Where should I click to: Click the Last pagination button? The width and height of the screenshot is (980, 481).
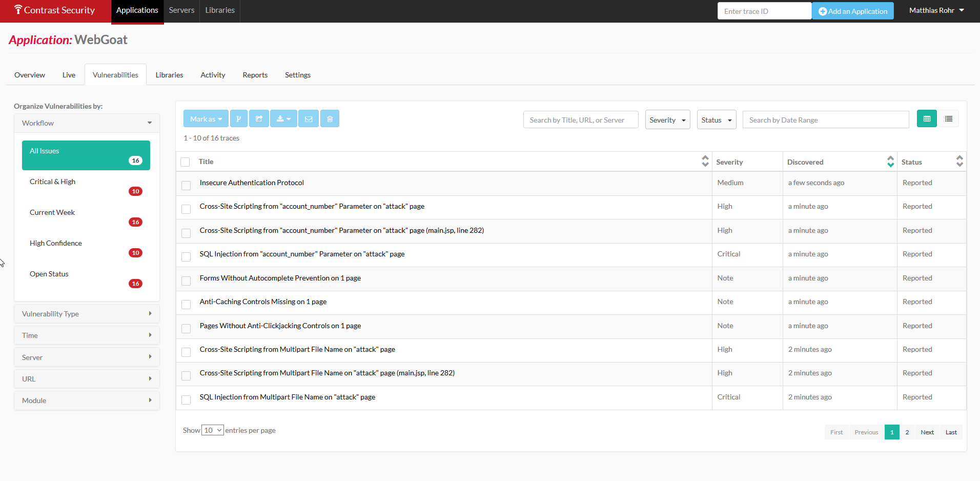point(951,432)
